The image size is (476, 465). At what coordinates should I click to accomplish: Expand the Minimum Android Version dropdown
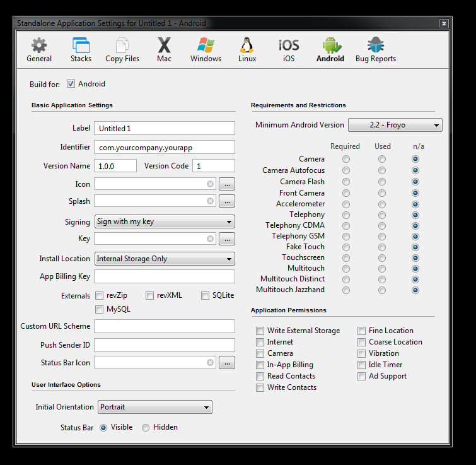tap(395, 125)
